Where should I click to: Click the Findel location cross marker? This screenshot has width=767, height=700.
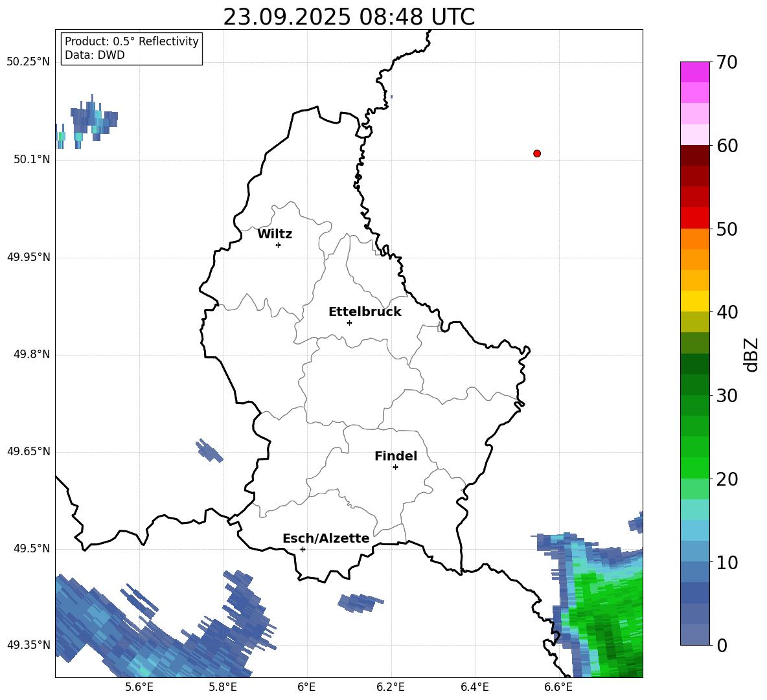point(395,468)
